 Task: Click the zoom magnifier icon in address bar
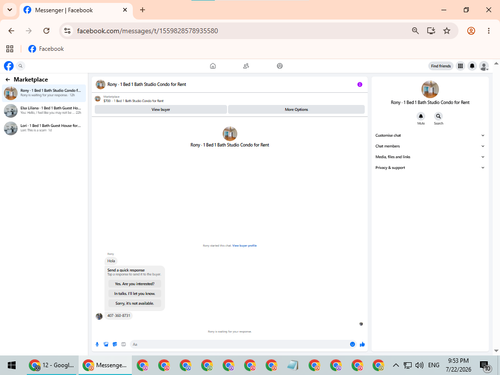click(x=415, y=31)
